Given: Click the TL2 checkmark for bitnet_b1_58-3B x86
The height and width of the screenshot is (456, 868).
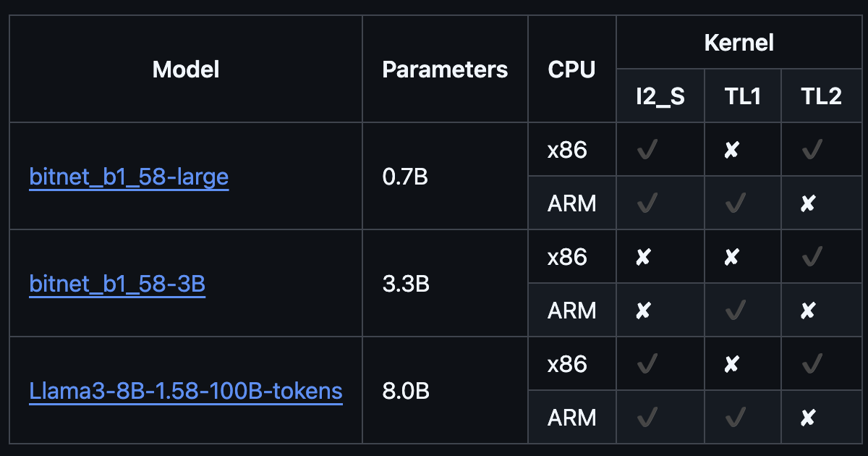Looking at the screenshot, I should (812, 257).
